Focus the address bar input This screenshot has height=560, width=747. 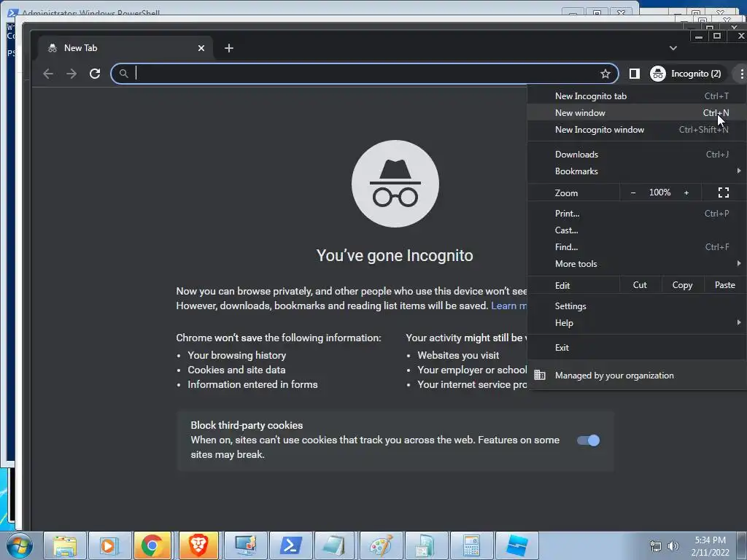point(365,74)
